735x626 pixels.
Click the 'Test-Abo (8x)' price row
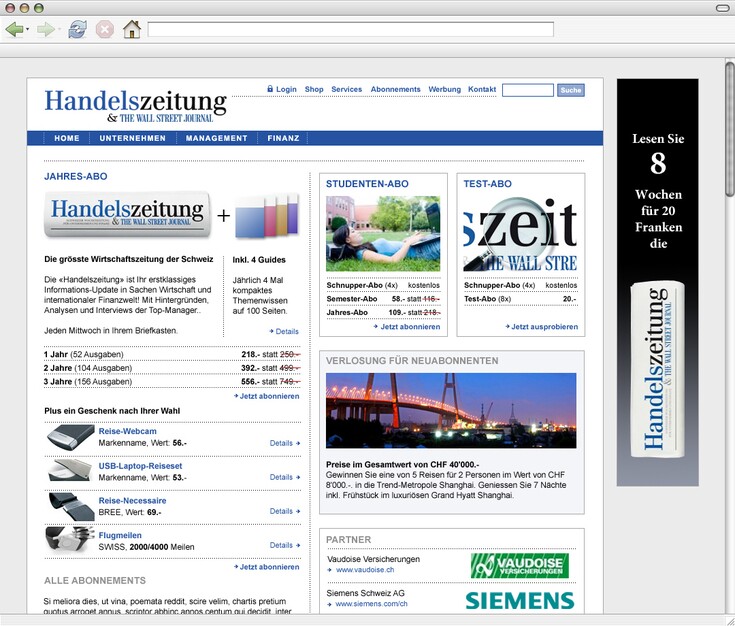pyautogui.click(x=520, y=299)
